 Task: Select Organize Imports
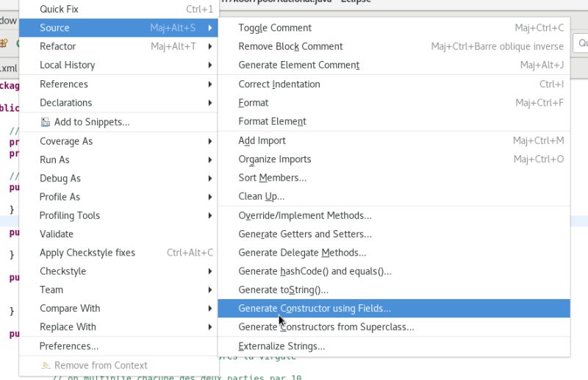click(394, 159)
